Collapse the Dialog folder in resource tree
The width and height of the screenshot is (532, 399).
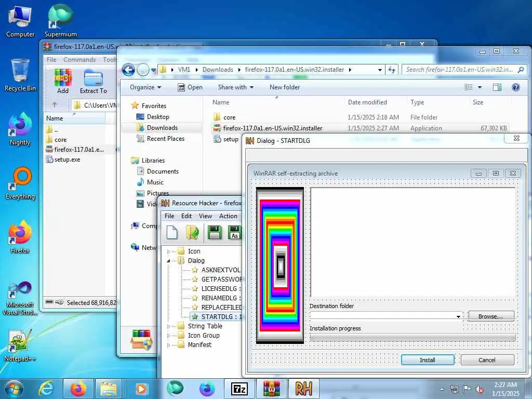click(169, 261)
